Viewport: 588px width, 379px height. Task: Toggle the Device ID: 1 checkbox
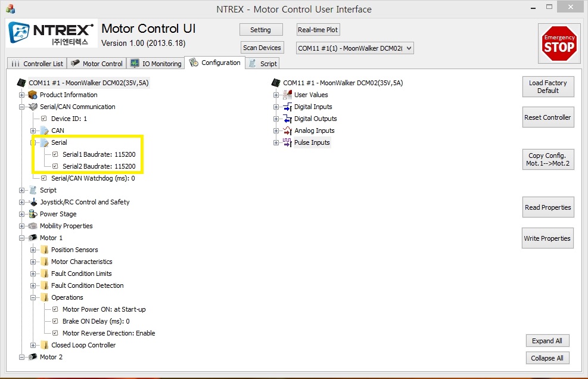pos(44,119)
